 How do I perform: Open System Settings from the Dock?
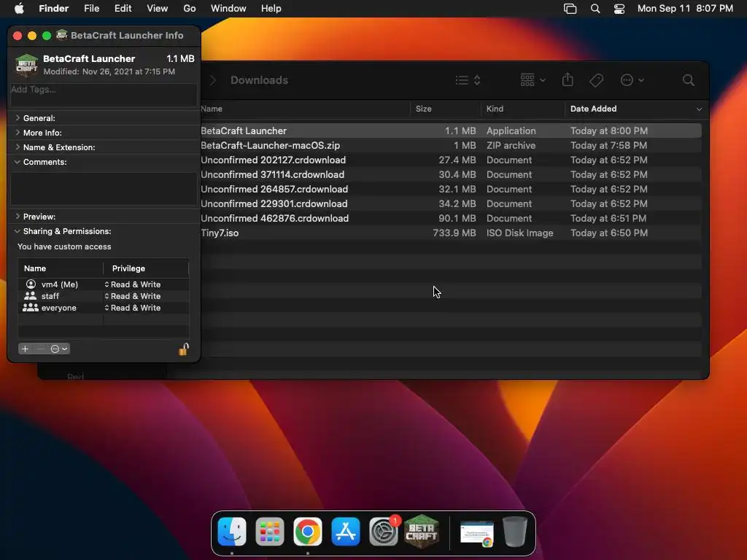click(x=384, y=532)
